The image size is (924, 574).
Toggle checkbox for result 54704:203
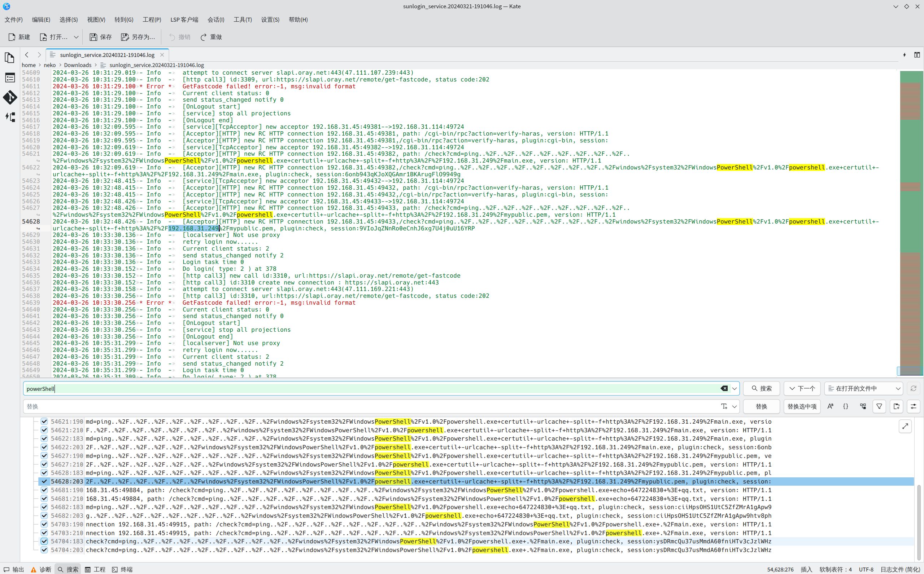[x=44, y=550]
